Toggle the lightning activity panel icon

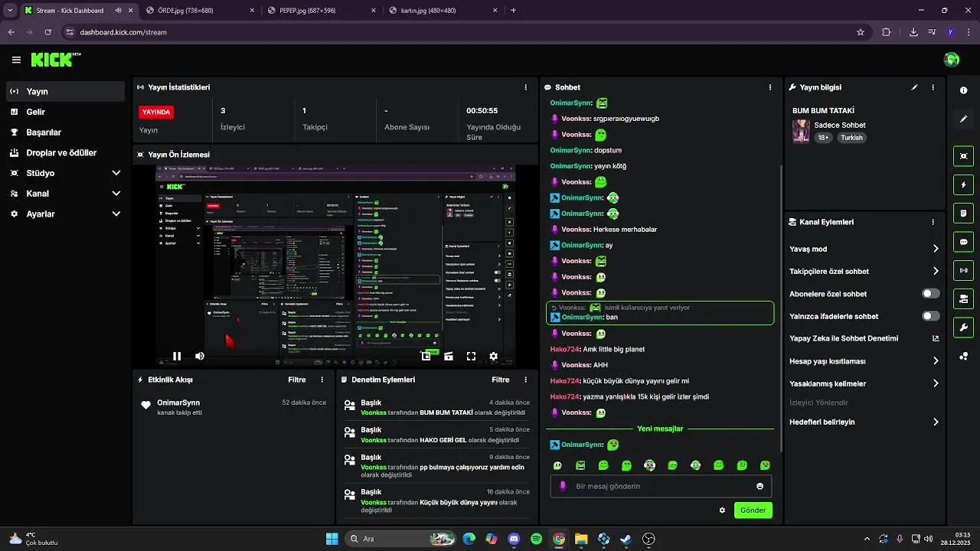click(x=963, y=184)
